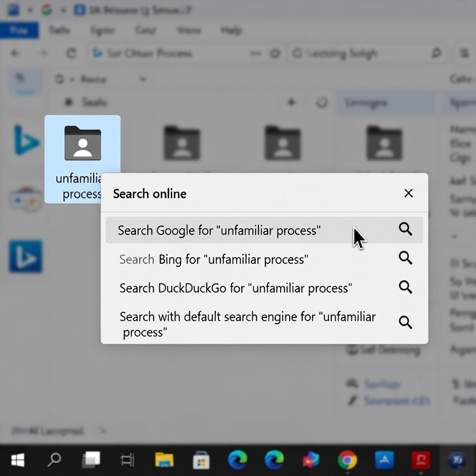Click the magnifier icon for default search engine
Screen dimensions: 476x476
click(x=405, y=323)
